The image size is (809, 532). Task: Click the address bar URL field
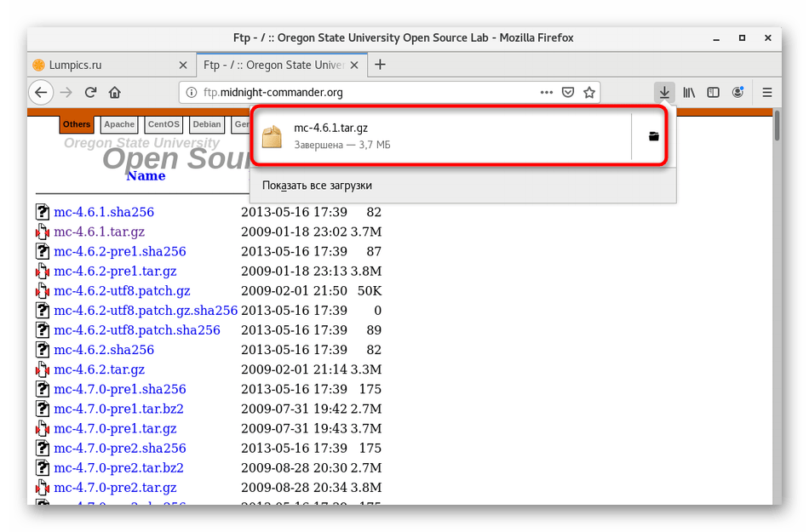tap(358, 92)
